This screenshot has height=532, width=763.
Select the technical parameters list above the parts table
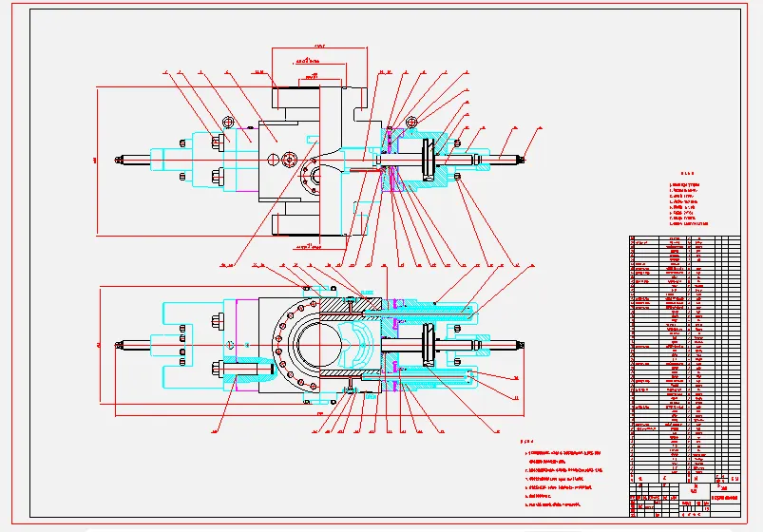pos(688,199)
